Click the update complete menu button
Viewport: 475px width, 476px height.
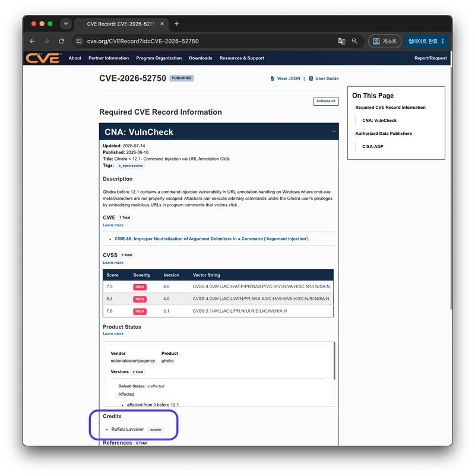click(426, 41)
